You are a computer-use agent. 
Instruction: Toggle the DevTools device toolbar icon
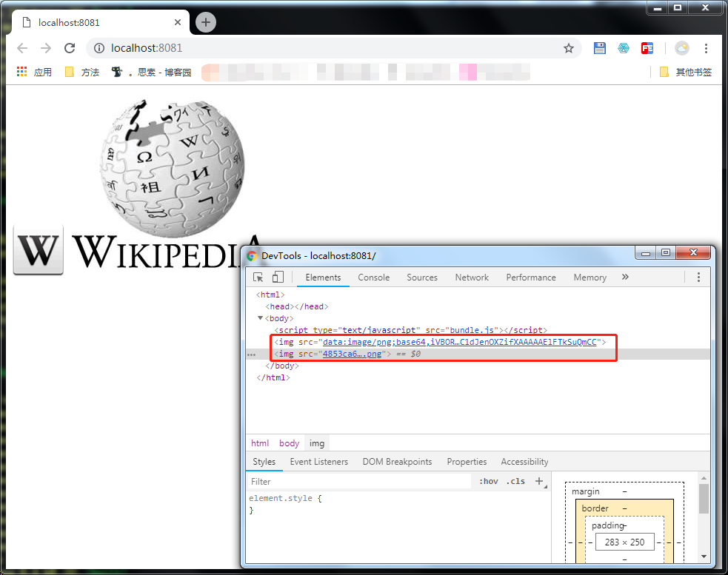point(278,277)
